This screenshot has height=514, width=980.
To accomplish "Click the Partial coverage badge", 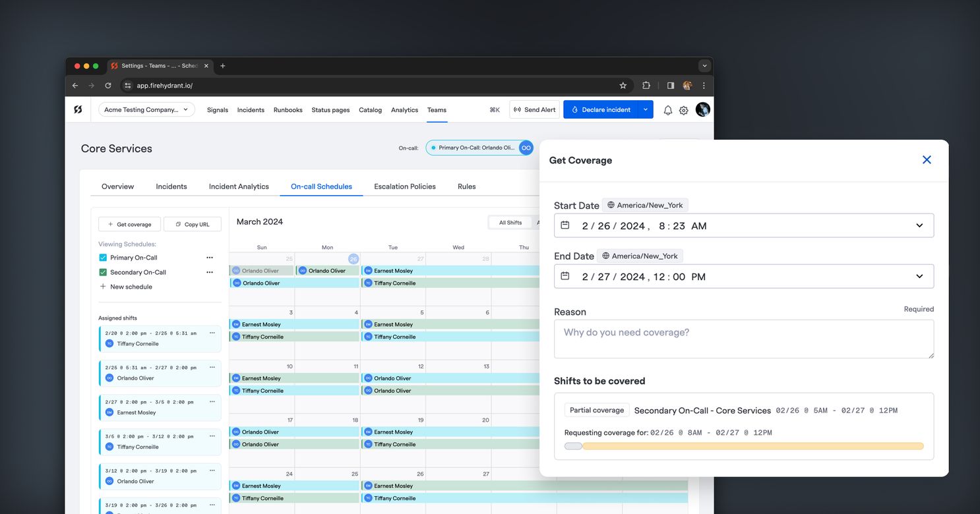I will [597, 410].
